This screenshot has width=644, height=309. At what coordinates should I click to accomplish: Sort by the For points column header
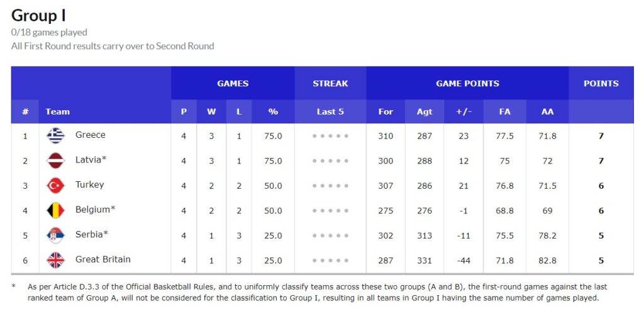tap(386, 112)
